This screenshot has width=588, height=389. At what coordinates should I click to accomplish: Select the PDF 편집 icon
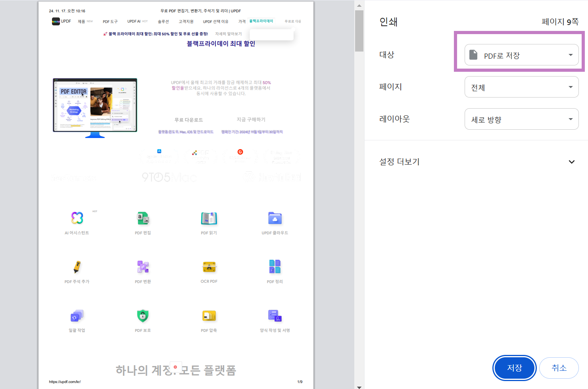(x=143, y=218)
